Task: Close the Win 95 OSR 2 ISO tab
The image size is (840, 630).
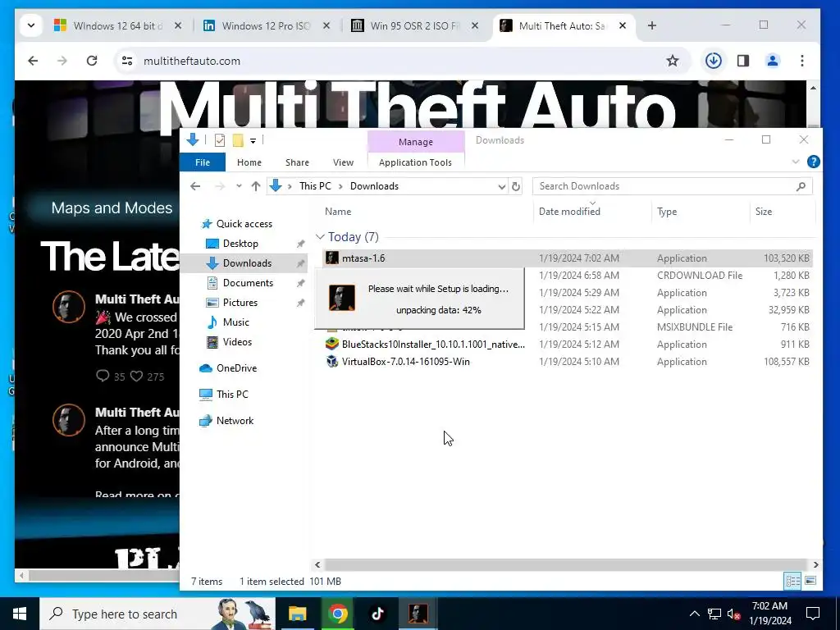Action: click(x=475, y=25)
